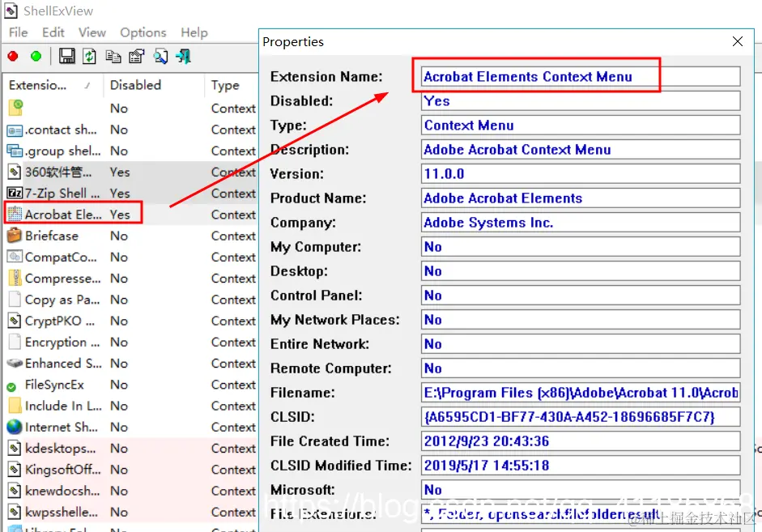
Task: Click the Properties toolbar icon
Action: 137,57
